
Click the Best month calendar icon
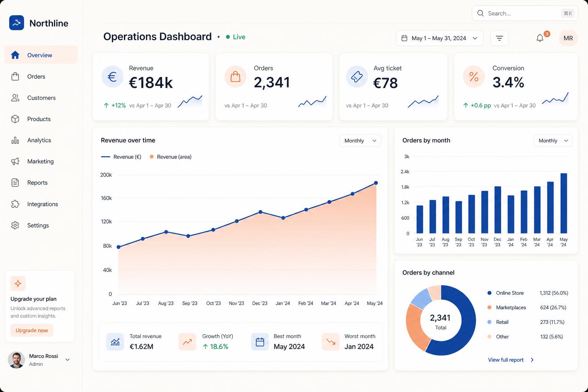(260, 342)
